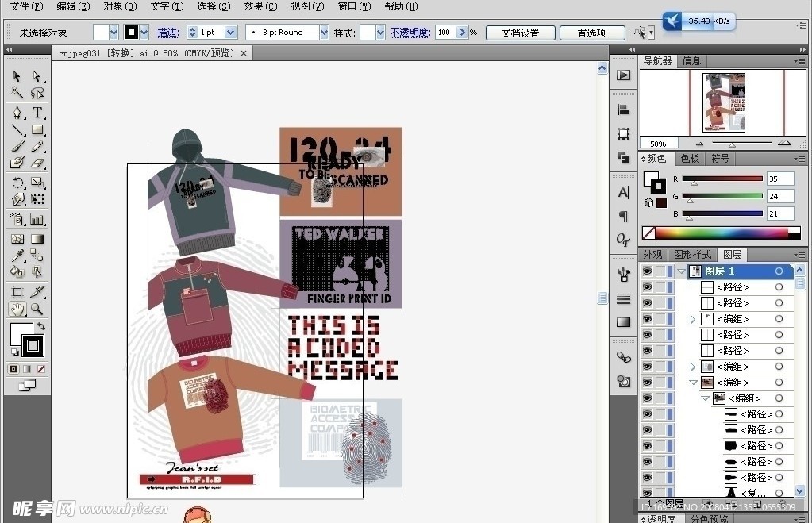Toggle lock column for first <路径>
The height and width of the screenshot is (523, 812).
(660, 286)
